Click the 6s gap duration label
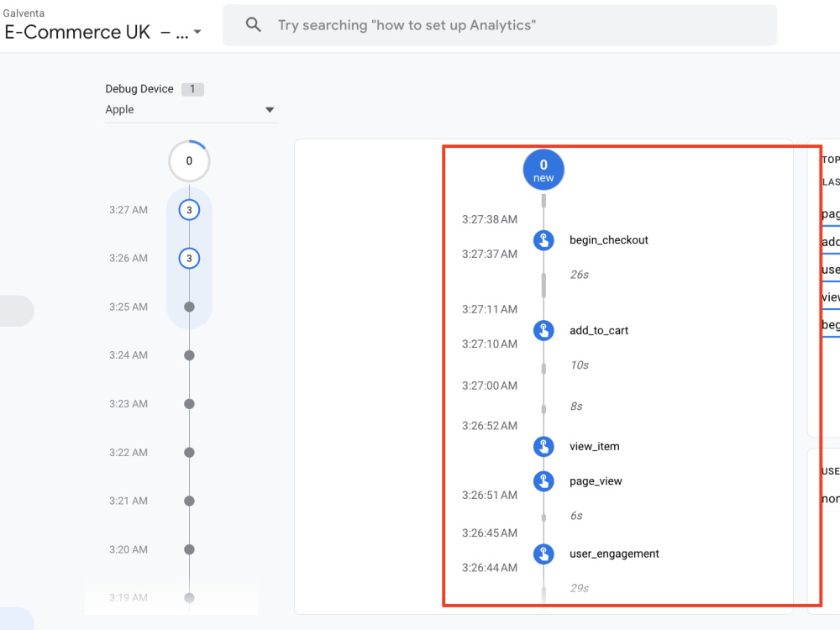840x630 pixels. coord(576,516)
